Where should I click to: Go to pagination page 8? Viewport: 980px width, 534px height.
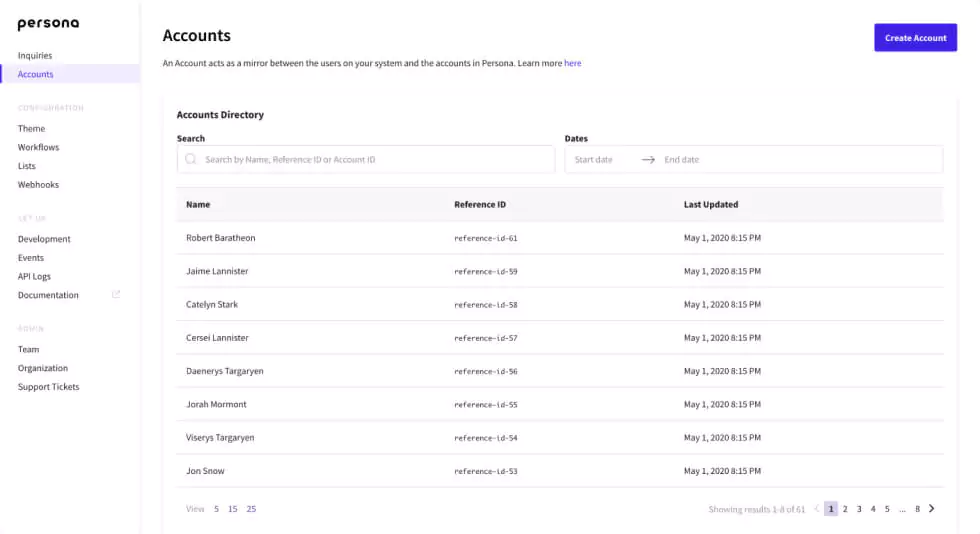pyautogui.click(x=918, y=509)
